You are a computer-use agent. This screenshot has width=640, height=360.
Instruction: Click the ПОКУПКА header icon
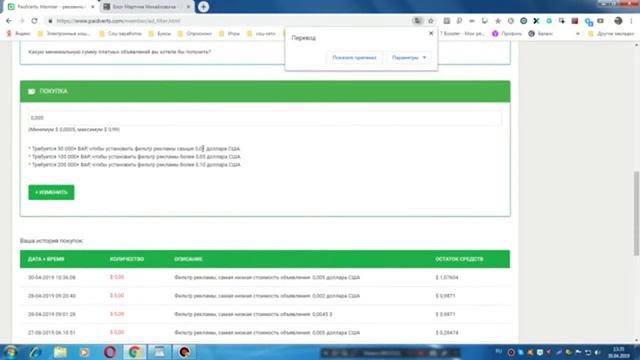pos(31,91)
